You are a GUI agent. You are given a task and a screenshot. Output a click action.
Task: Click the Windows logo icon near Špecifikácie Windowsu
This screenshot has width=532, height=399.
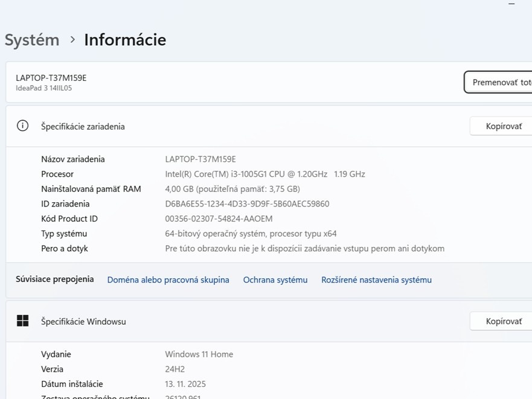(24, 321)
